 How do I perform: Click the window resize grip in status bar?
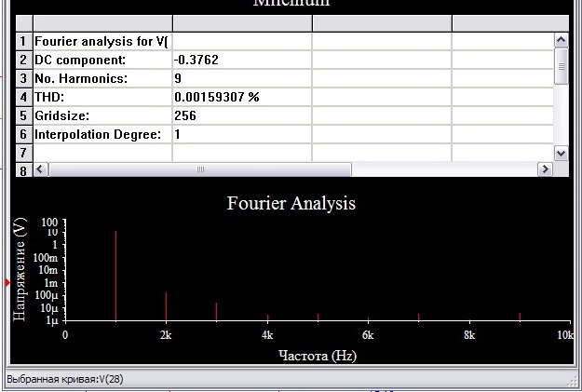(575, 382)
